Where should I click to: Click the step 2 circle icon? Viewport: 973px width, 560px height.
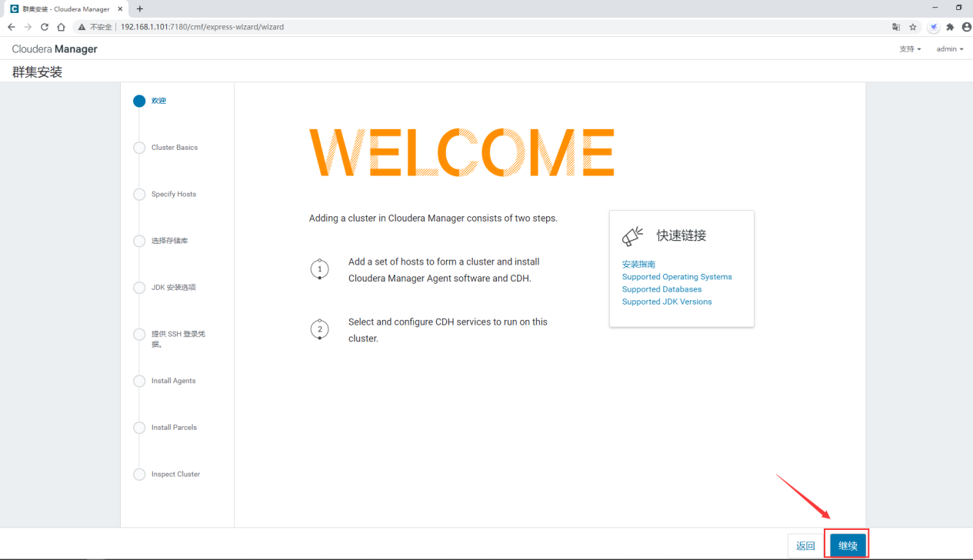point(319,330)
